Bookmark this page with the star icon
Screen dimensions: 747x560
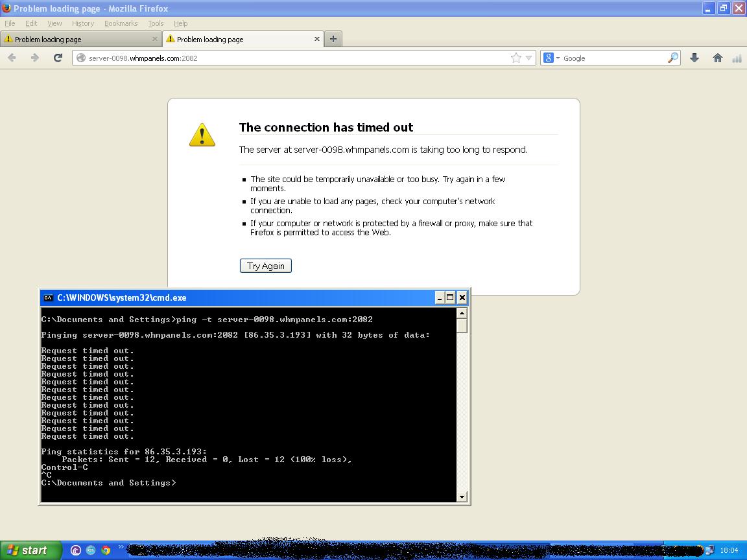pos(516,58)
